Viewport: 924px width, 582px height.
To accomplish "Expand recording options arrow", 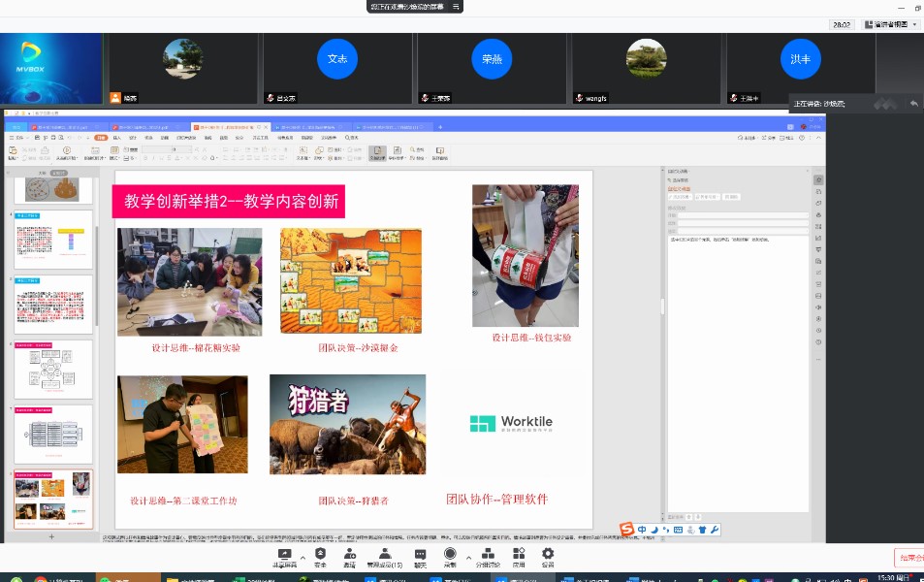I will pyautogui.click(x=467, y=558).
